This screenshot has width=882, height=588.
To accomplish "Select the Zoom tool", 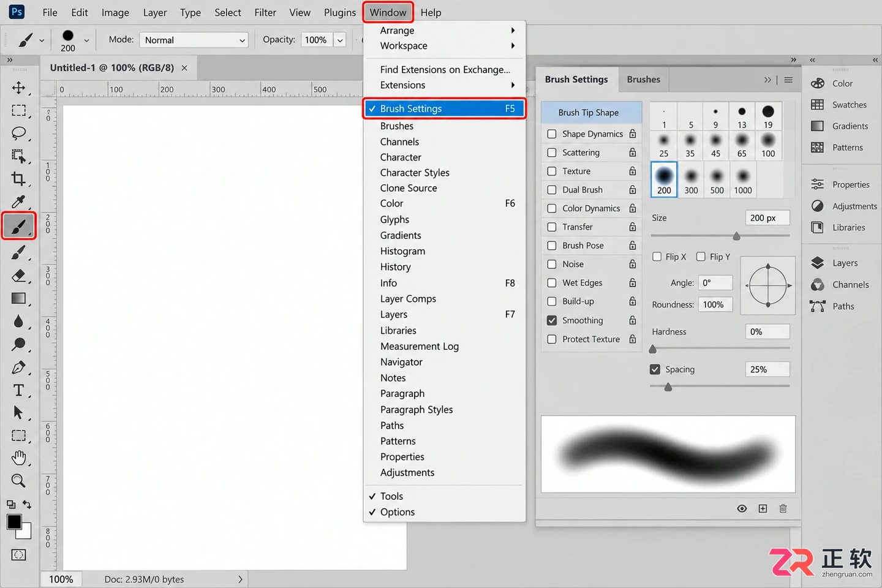I will tap(18, 481).
